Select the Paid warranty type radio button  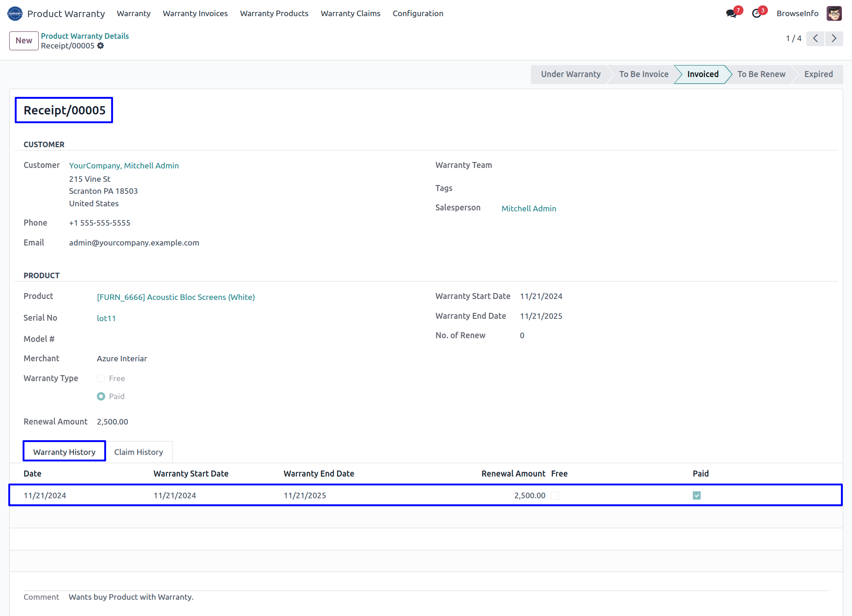(x=101, y=396)
